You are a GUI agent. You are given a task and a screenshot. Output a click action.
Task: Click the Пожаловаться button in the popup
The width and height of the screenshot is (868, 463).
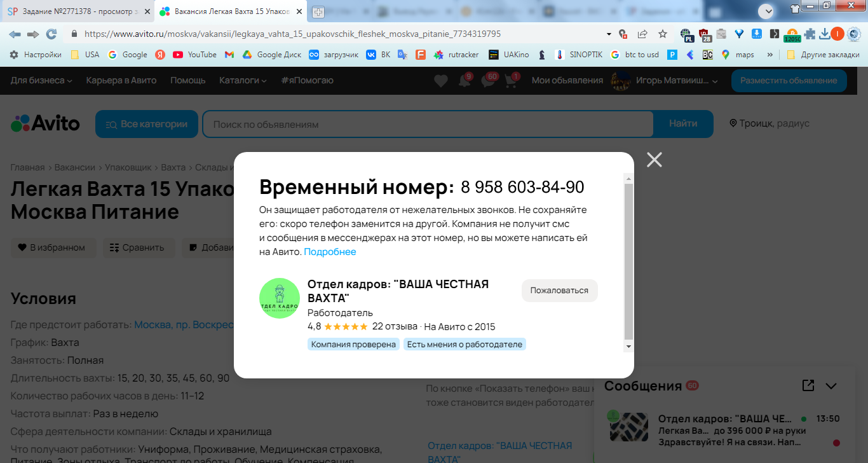pyautogui.click(x=559, y=290)
